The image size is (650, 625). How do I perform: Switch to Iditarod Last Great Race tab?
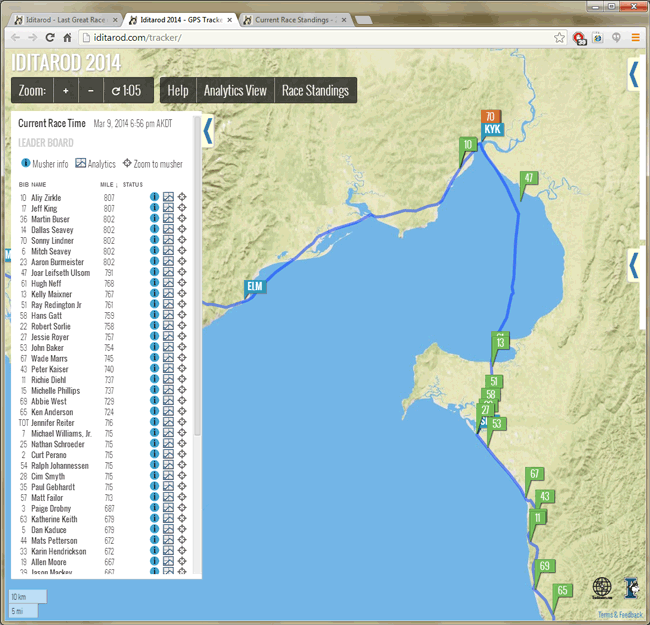click(x=66, y=20)
